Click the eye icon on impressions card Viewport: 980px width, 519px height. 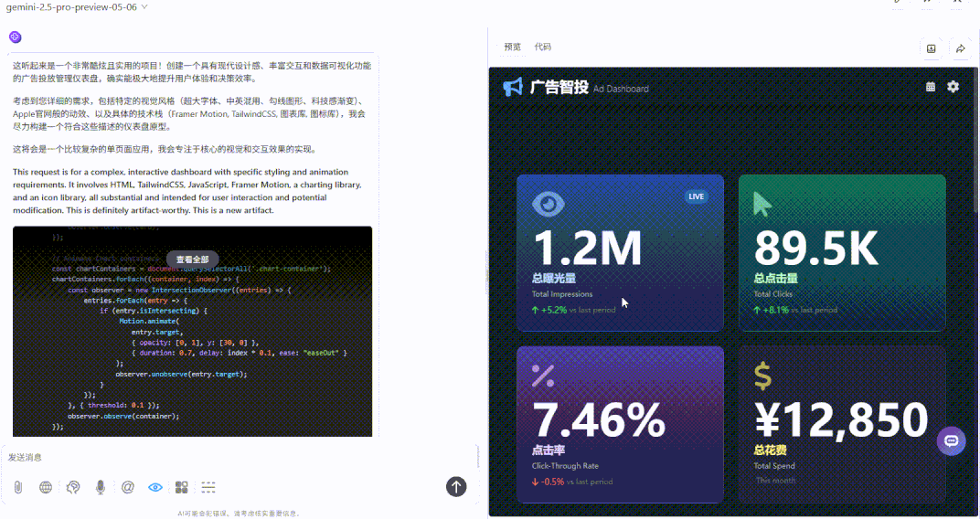[549, 205]
